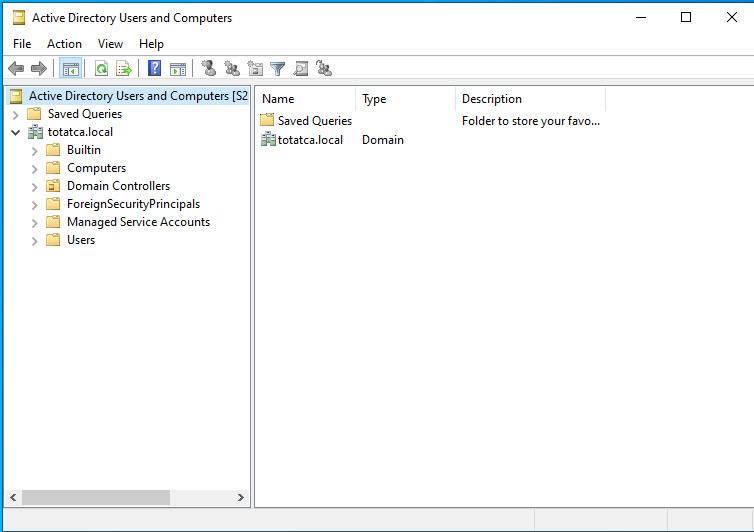Image resolution: width=754 pixels, height=532 pixels.
Task: Select totatca.local in the tree
Action: coord(80,132)
